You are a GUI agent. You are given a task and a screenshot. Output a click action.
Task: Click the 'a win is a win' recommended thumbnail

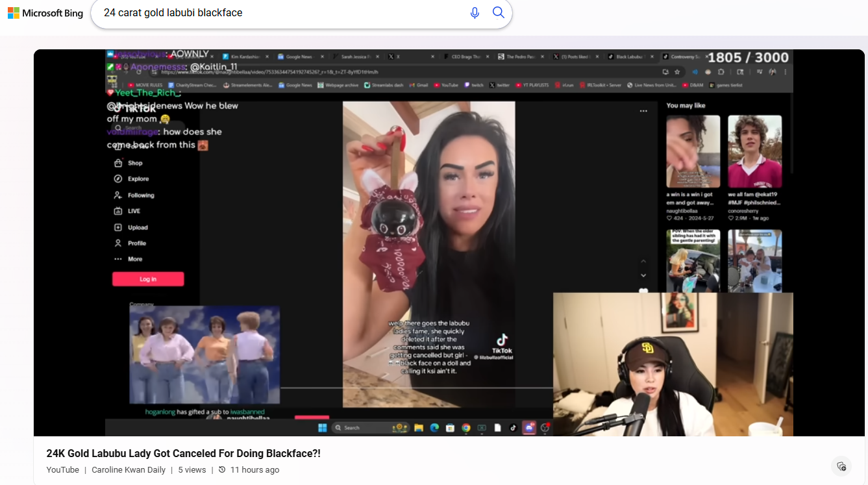click(x=693, y=152)
